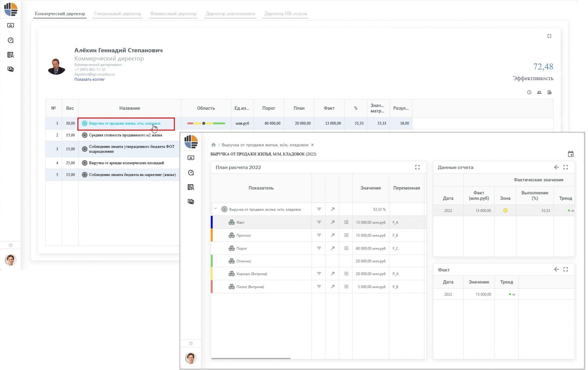The width and height of the screenshot is (588, 370).
Task: Click help question icon in back window sidebar
Action: click(10, 245)
